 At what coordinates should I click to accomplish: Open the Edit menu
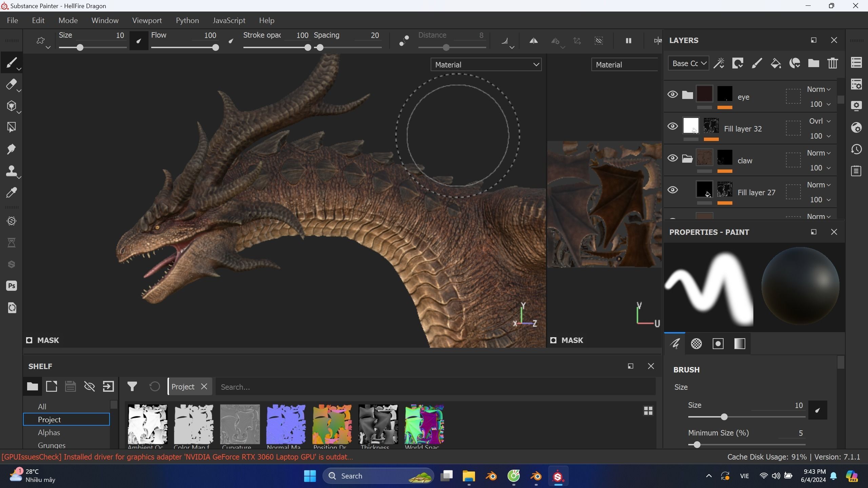(38, 20)
